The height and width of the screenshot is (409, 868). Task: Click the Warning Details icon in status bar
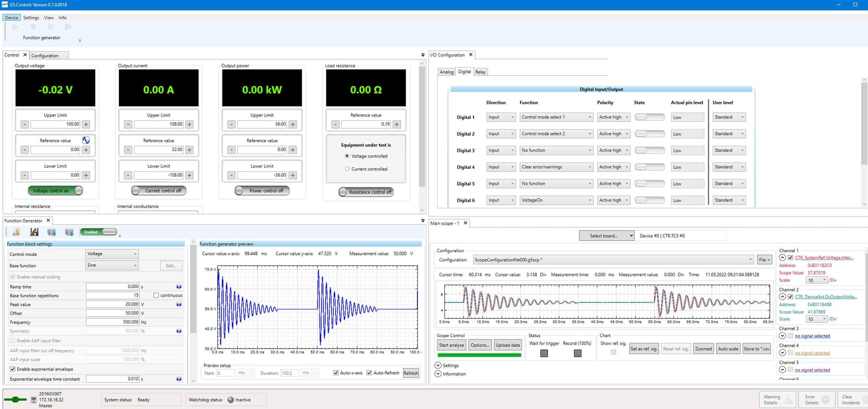pos(788,400)
